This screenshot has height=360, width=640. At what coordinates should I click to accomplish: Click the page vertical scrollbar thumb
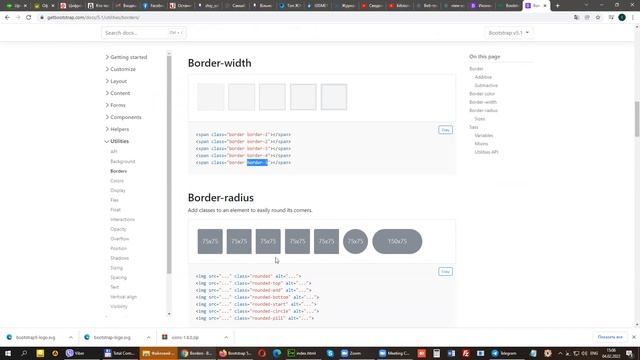pyautogui.click(x=637, y=118)
